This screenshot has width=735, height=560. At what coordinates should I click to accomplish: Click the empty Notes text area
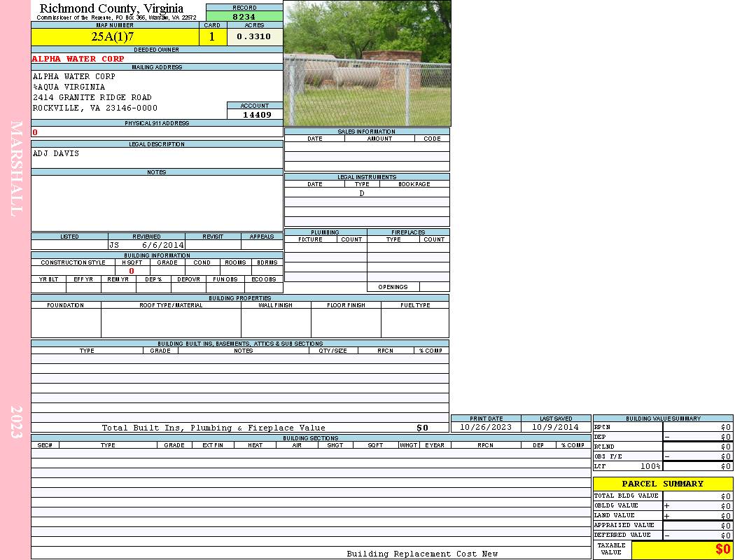[156, 203]
